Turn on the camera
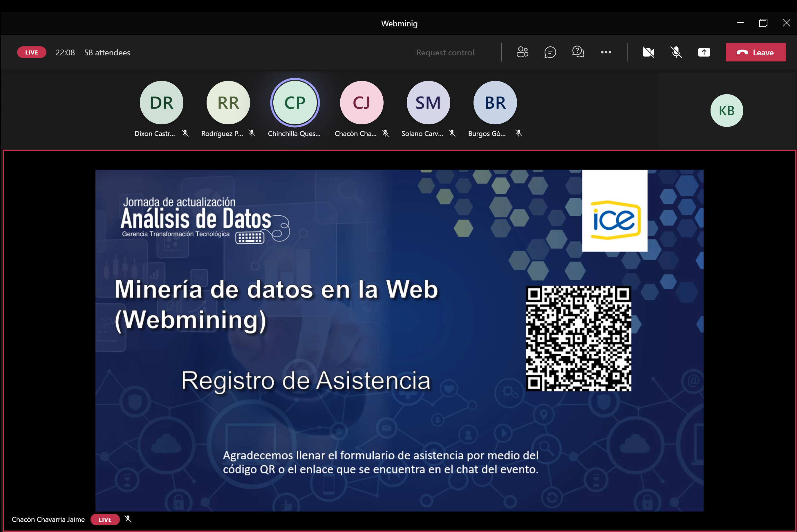Image resolution: width=797 pixels, height=532 pixels. (648, 52)
